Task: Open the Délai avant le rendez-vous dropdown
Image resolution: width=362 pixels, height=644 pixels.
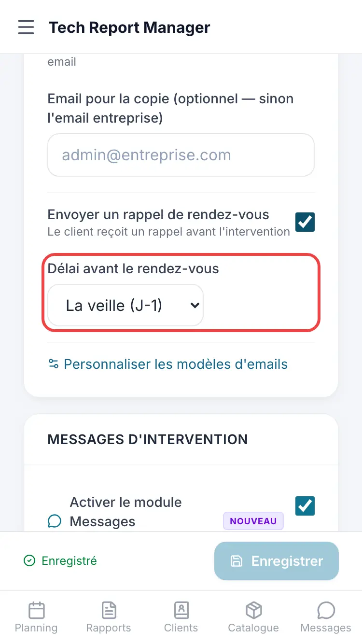Action: tap(125, 305)
